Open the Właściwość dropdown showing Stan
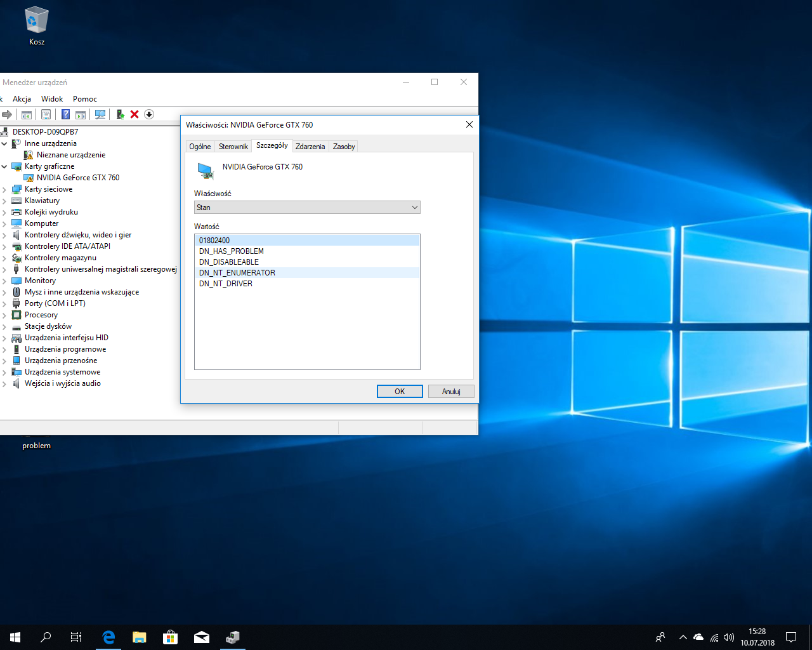812x650 pixels. coord(307,208)
